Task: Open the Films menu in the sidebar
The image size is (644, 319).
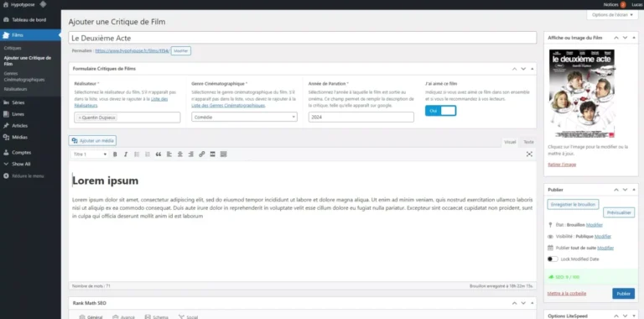Action: (30, 35)
